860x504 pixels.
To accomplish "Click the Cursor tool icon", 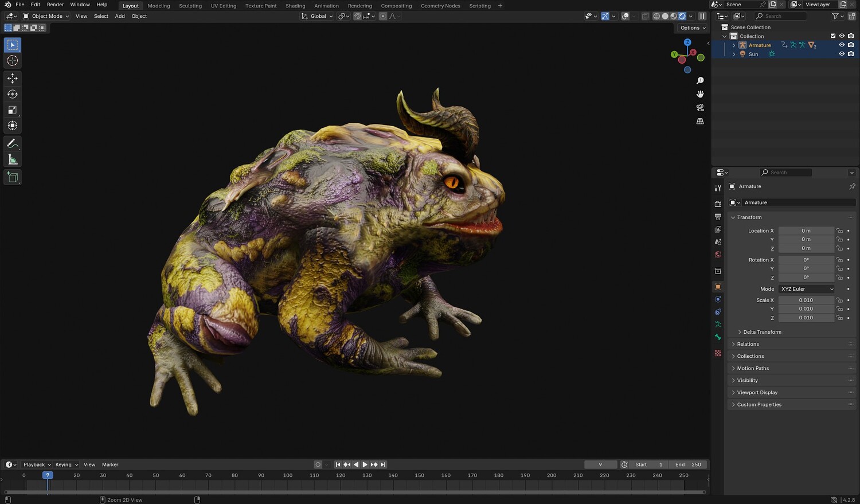I will pyautogui.click(x=13, y=61).
